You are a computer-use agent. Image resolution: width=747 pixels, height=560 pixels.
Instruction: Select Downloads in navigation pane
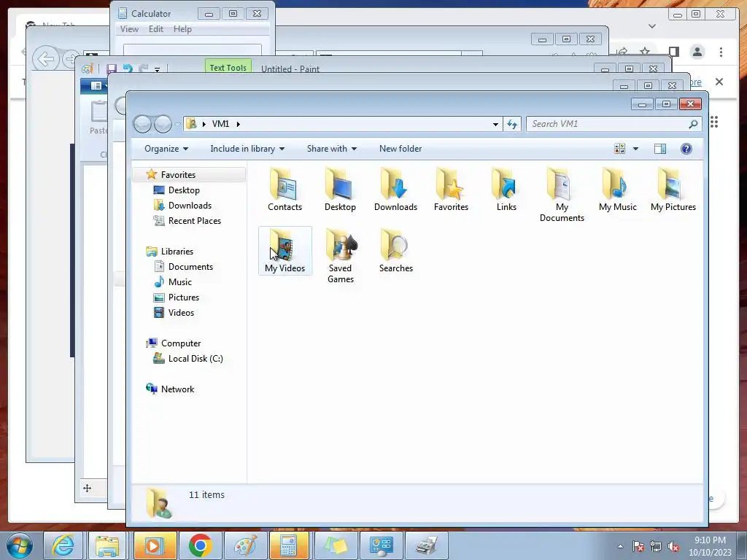190,205
